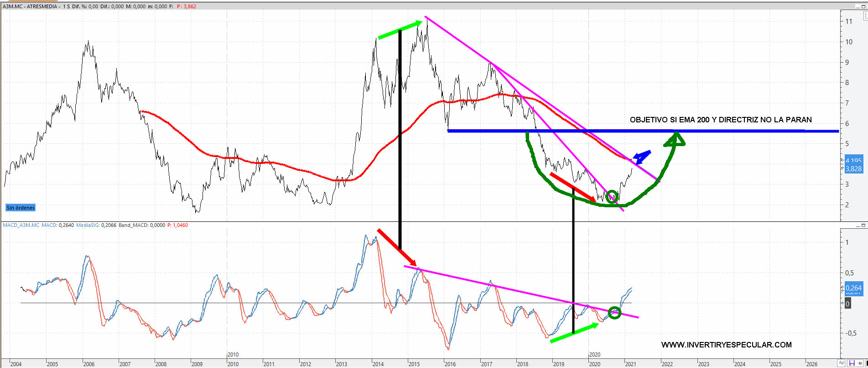Click the MACD_A3M.MC indicator title
Screen dimensions: 868x368
21,225
